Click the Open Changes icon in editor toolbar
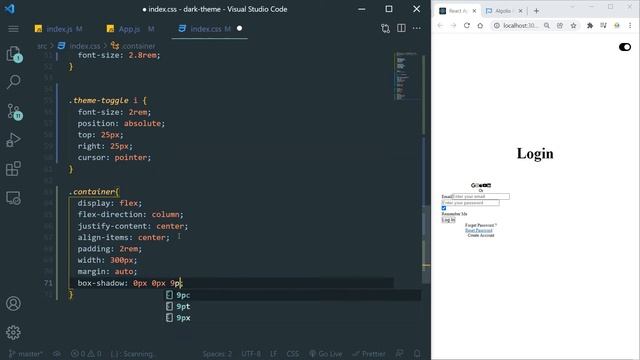The width and height of the screenshot is (640, 360). point(385,29)
